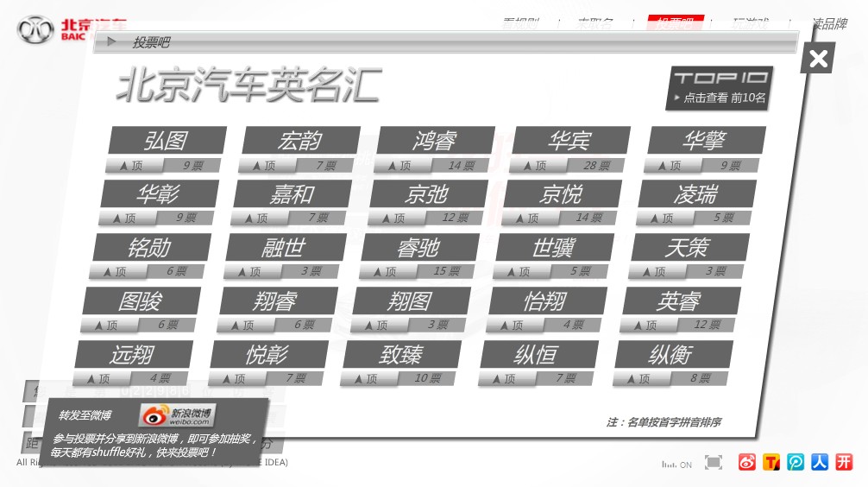Toggle fullscreen mode icon
The width and height of the screenshot is (868, 487).
[714, 462]
